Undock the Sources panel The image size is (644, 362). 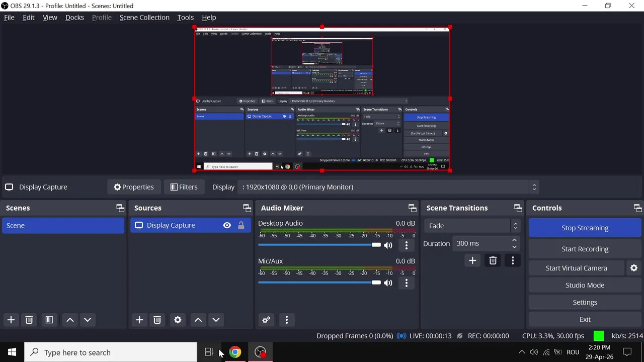pyautogui.click(x=247, y=208)
